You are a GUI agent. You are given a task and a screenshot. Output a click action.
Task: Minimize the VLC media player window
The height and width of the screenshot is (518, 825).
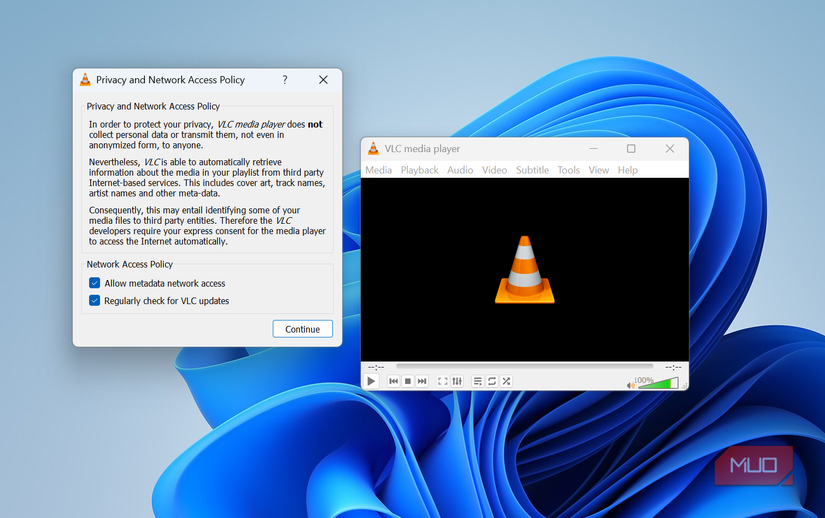[x=593, y=149]
